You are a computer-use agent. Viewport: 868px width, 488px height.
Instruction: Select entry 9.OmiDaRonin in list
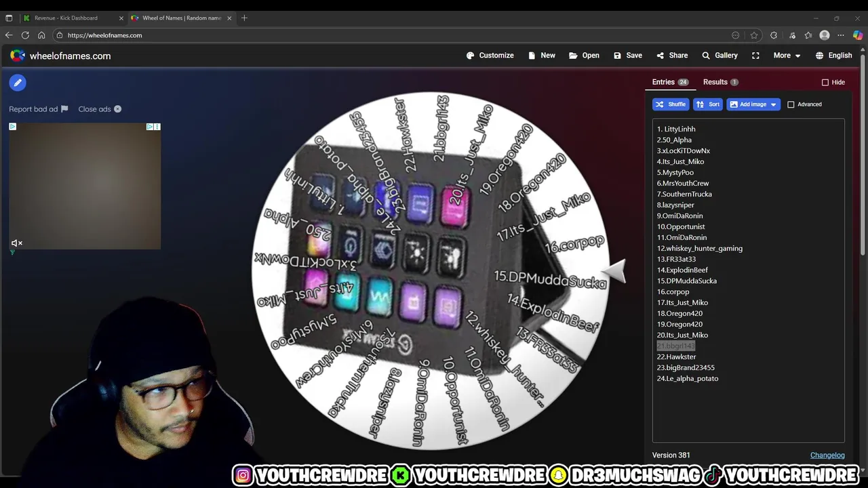tap(679, 216)
